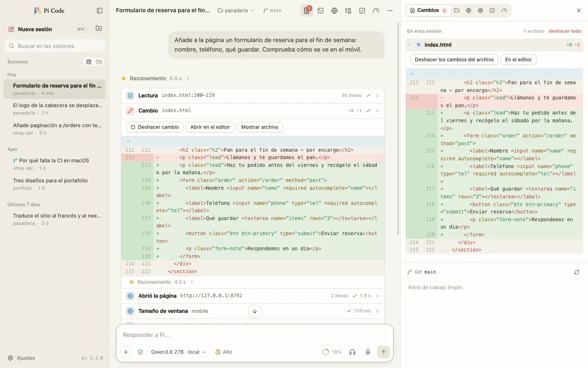This screenshot has width=588, height=368.
Task: Group sessions by folder toggle
Action: (99, 62)
